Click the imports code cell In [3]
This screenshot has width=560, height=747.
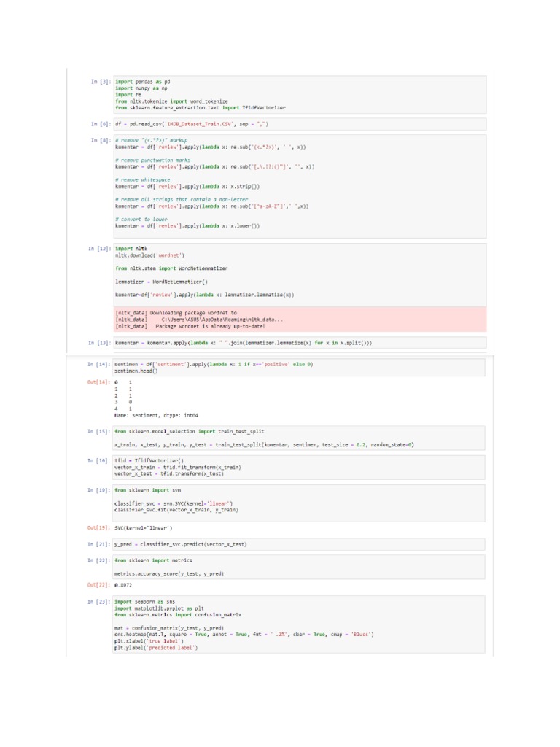(x=300, y=94)
